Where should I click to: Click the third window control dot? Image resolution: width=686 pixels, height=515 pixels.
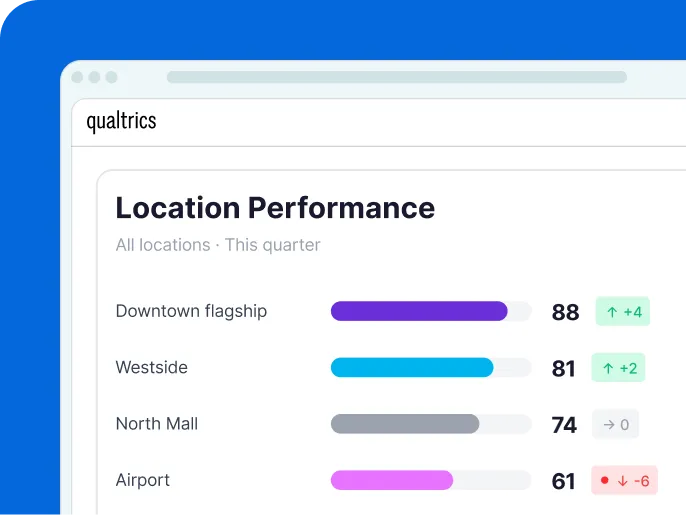tap(112, 77)
